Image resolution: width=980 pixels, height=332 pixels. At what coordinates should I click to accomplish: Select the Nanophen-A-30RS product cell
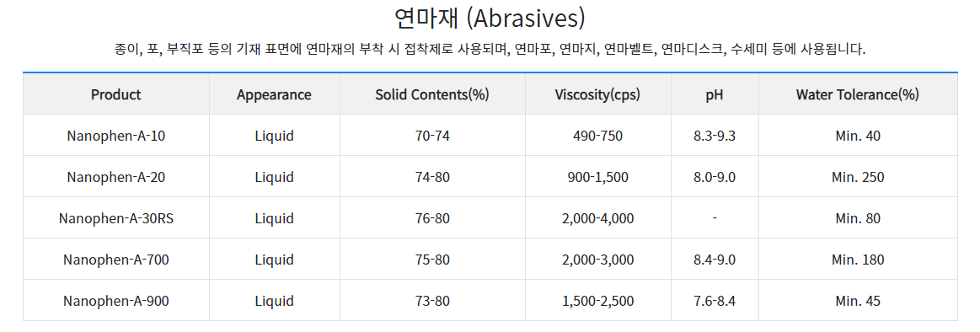pos(116,218)
